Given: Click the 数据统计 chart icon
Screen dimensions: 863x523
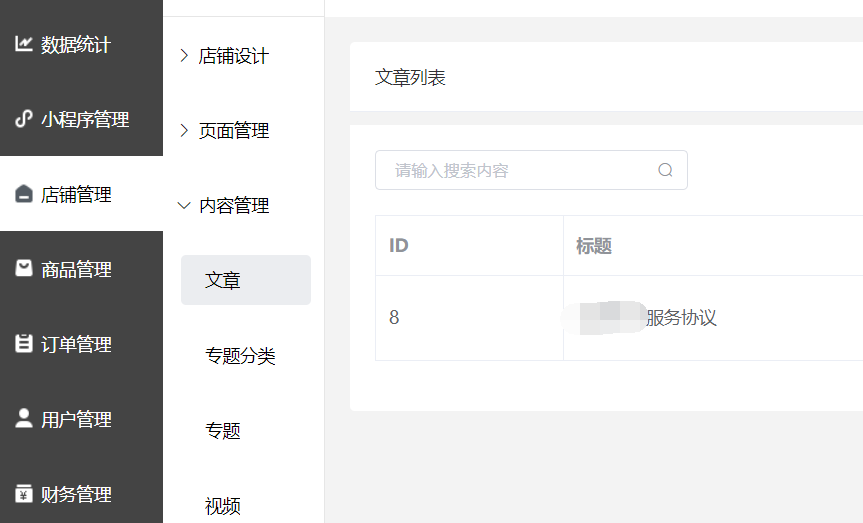Looking at the screenshot, I should coord(24,43).
